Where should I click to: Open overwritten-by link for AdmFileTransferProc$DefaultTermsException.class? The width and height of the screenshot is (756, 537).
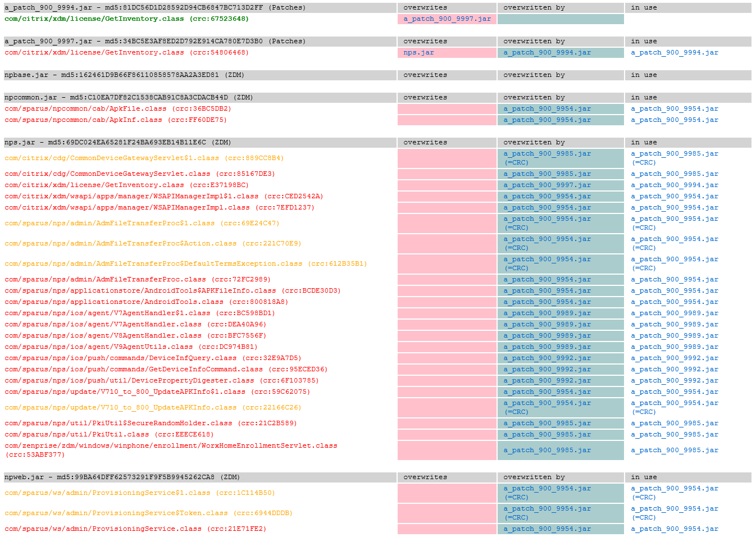[547, 259]
